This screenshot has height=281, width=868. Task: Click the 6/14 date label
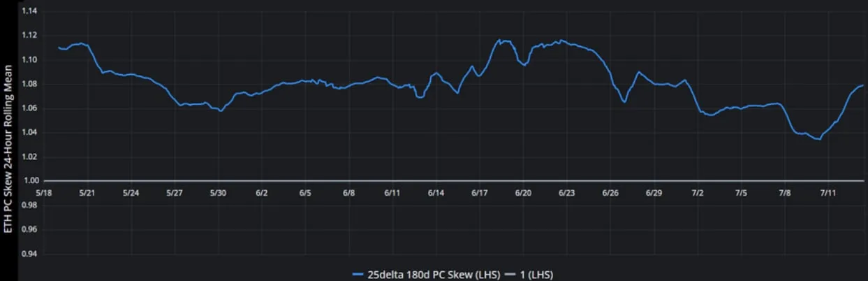436,192
